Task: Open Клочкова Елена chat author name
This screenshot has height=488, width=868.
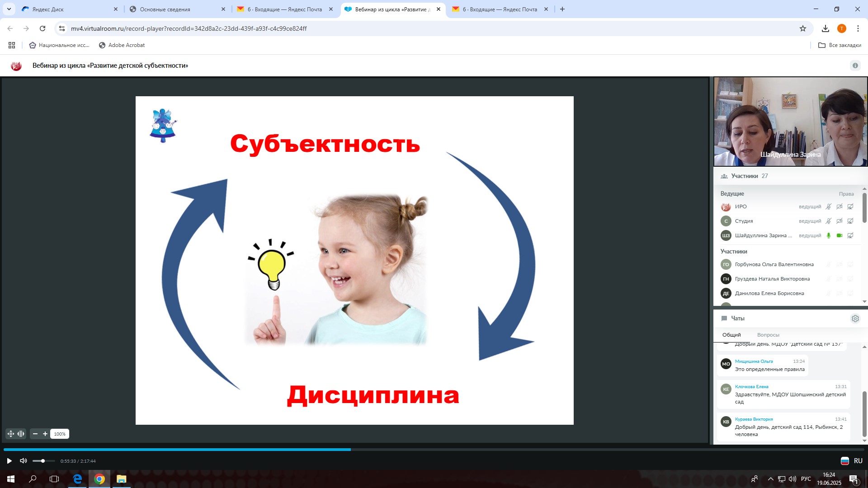Action: [x=751, y=386]
